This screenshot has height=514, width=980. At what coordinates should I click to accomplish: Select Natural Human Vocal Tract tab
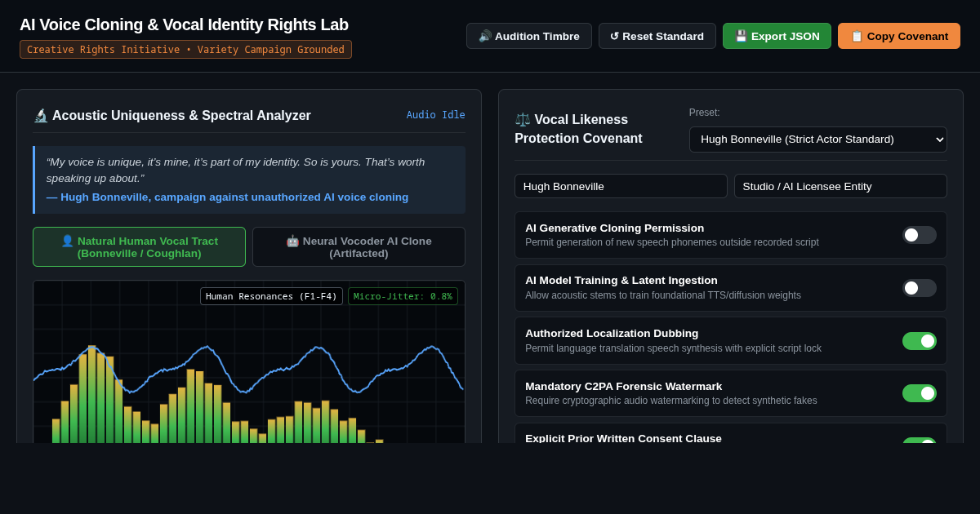(x=139, y=247)
